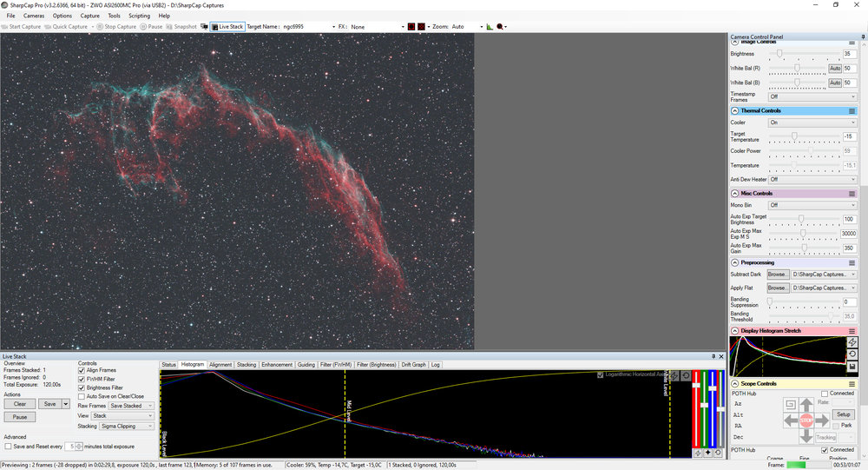Switch to the Log tab
This screenshot has width=868, height=470.
click(x=435, y=365)
